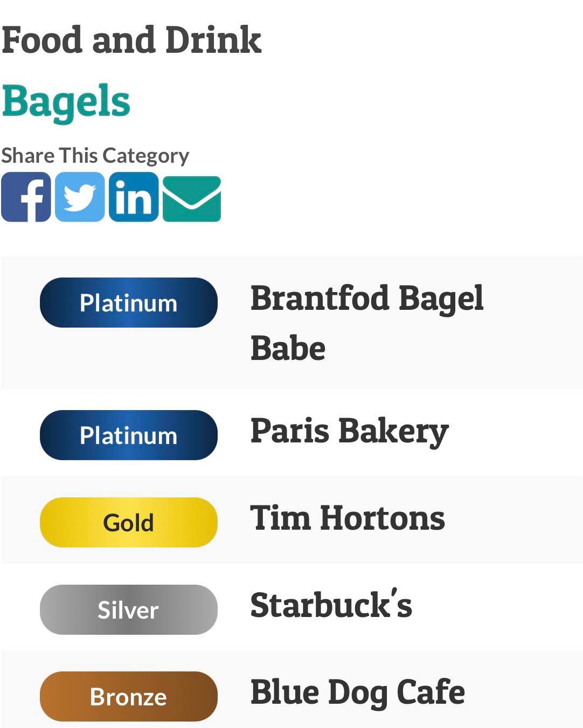This screenshot has height=728, width=583.
Task: Open the Paris Bakery listing
Action: pyautogui.click(x=349, y=432)
